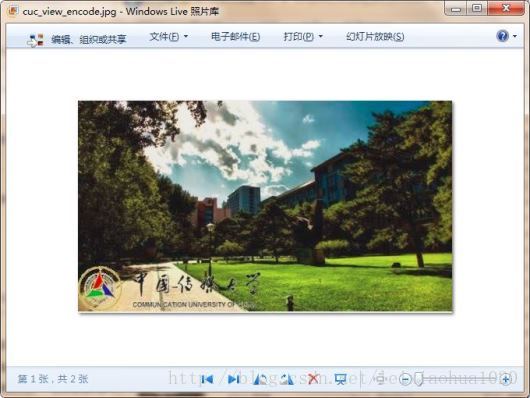
Task: Expand the 打印(P) dropdown arrow
Action: (321, 36)
